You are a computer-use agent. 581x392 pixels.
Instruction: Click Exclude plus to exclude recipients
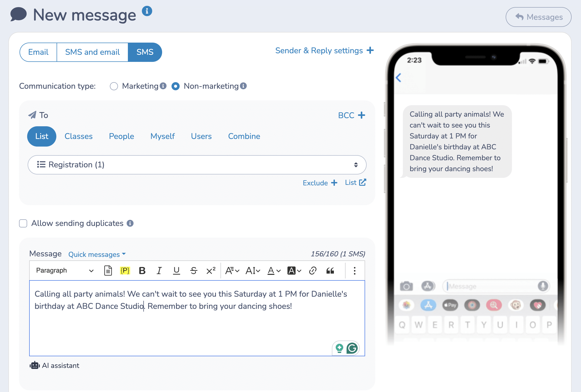[320, 183]
